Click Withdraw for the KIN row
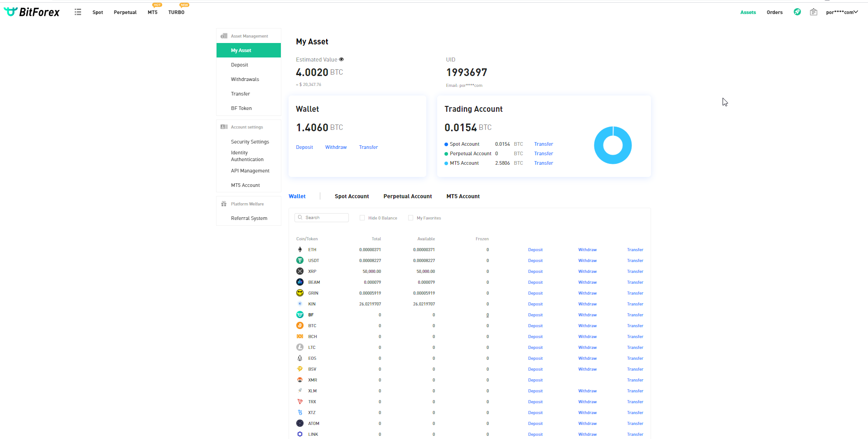This screenshot has height=439, width=868. (587, 304)
